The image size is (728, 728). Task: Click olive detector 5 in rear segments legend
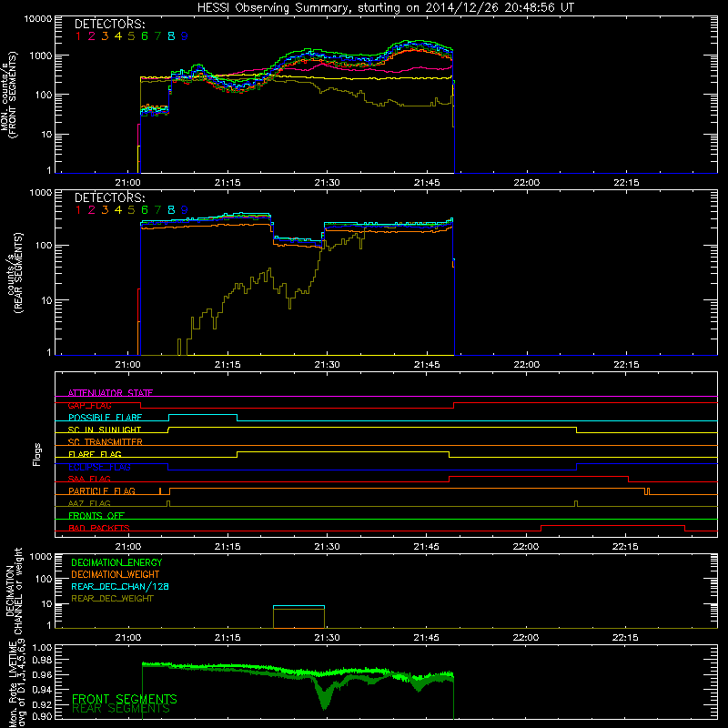[x=131, y=210]
